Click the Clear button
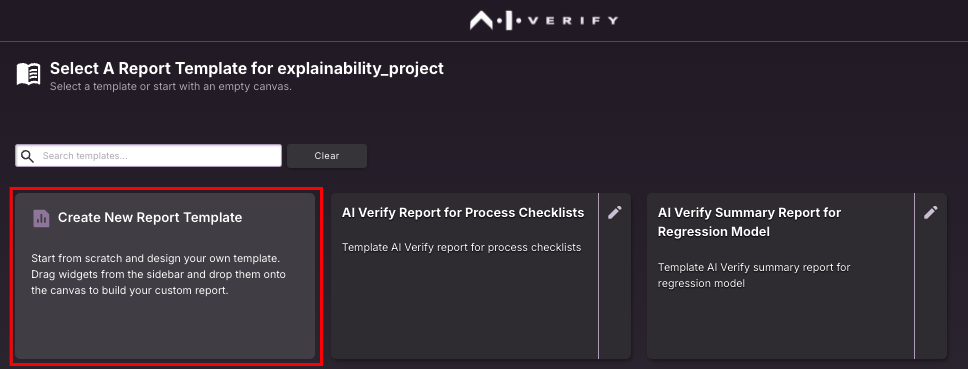The width and height of the screenshot is (968, 369). tap(327, 155)
